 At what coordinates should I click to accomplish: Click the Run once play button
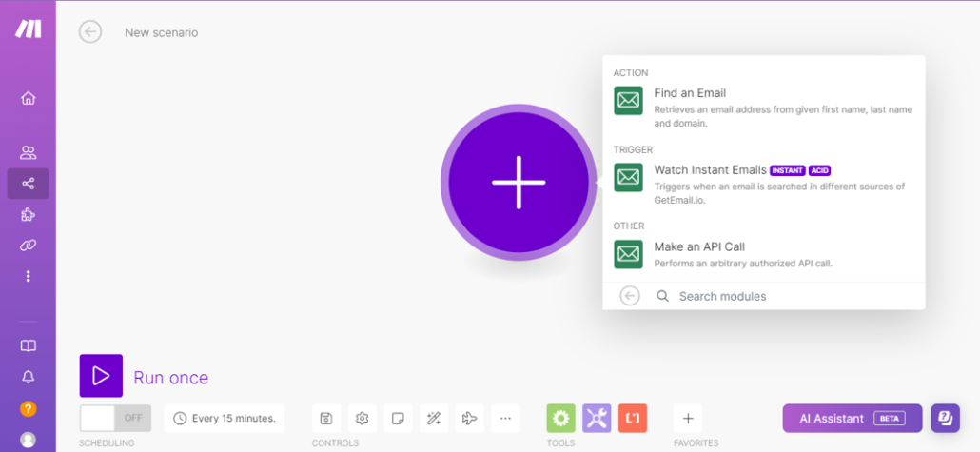coord(101,376)
